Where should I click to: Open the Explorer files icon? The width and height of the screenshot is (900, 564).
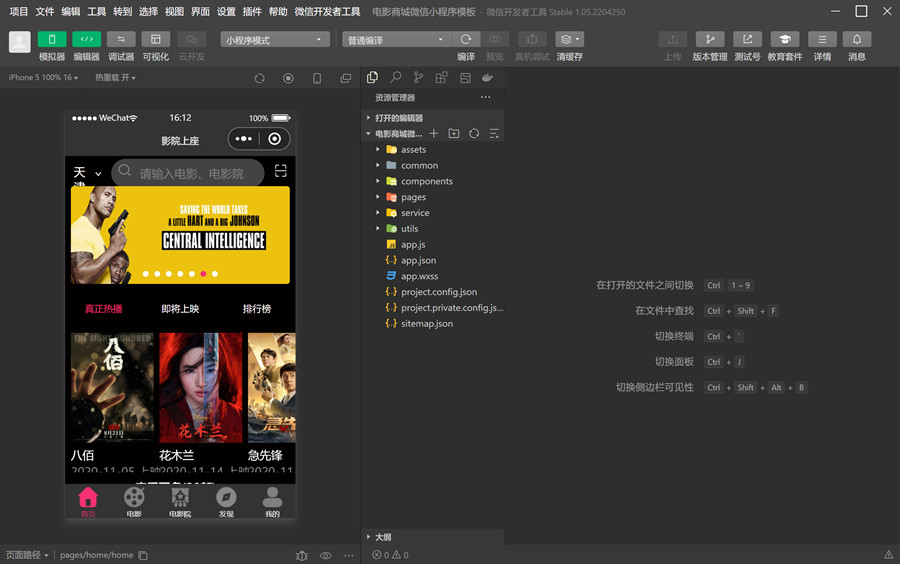[x=373, y=77]
